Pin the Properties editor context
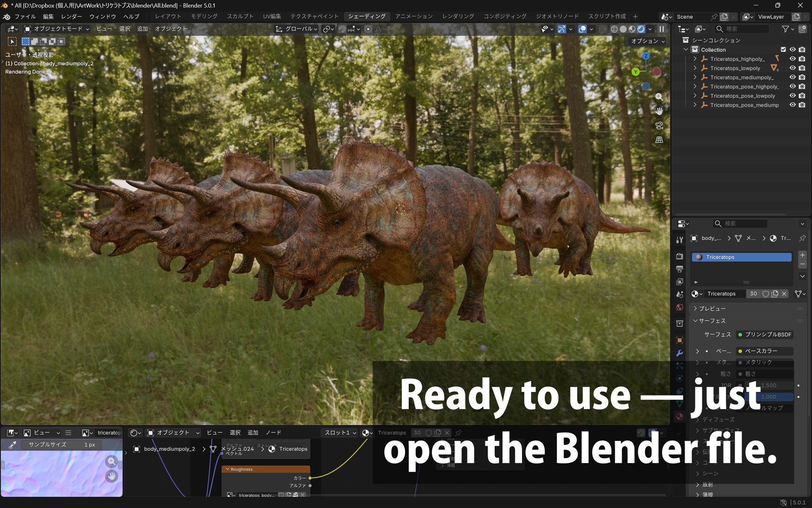This screenshot has height=508, width=812. click(802, 238)
